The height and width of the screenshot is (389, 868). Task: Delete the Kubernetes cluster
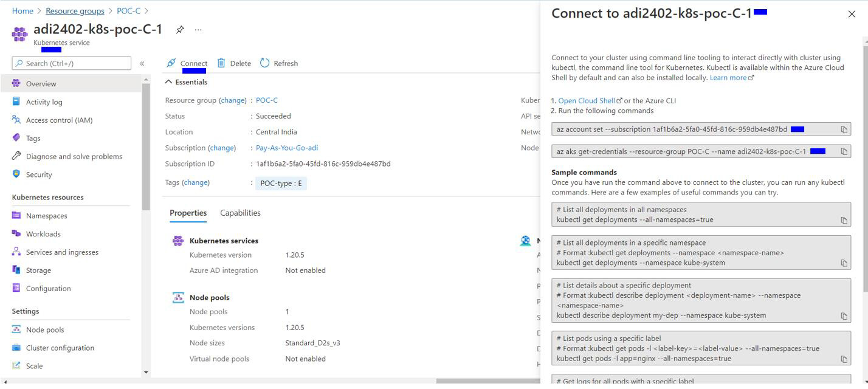(x=234, y=63)
